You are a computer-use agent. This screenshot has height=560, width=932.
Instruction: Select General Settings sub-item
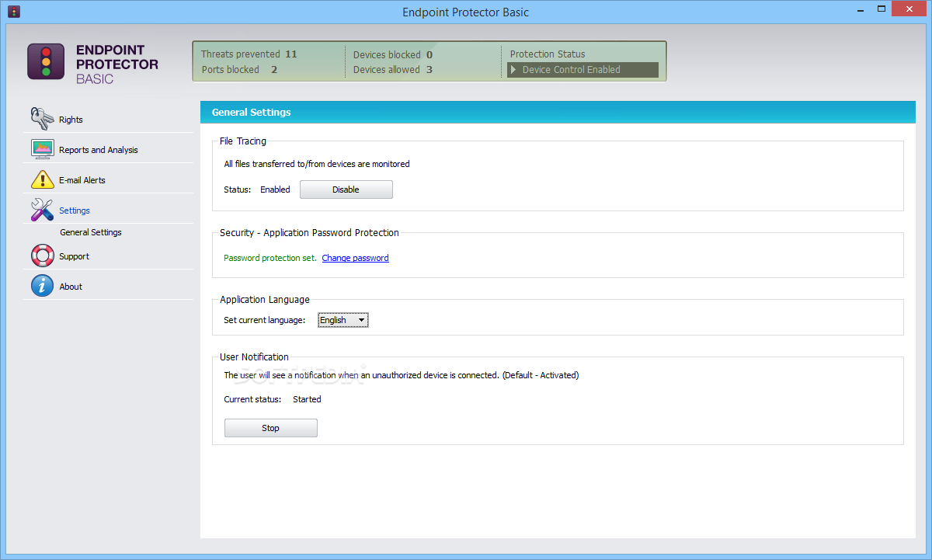coord(91,232)
